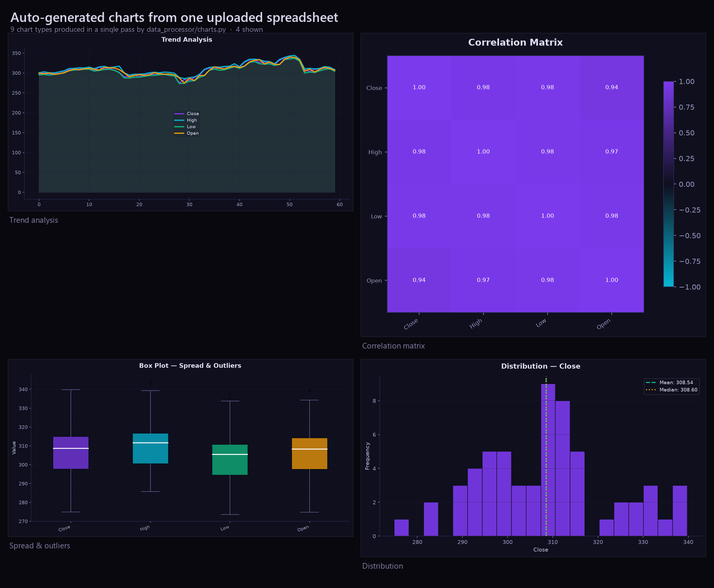Click the "Frequency" axis label on the histogram
714x588 pixels.
[367, 456]
